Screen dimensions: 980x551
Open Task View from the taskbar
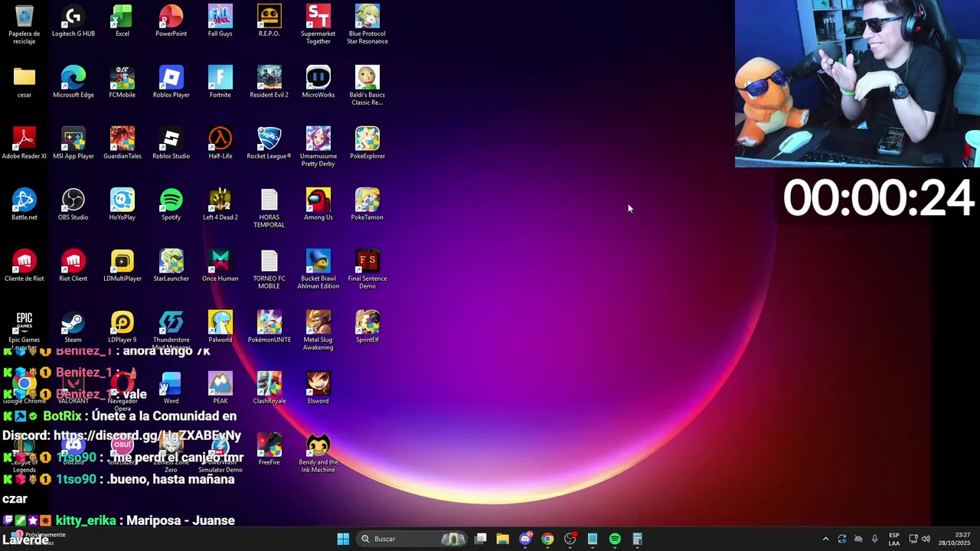click(481, 539)
